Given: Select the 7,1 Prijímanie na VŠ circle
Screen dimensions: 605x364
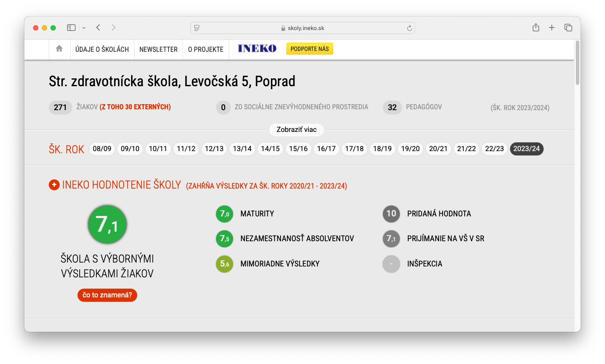Looking at the screenshot, I should coord(391,239).
